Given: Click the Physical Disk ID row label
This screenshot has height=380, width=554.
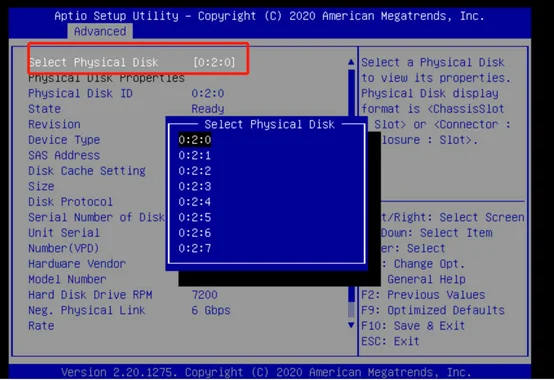Looking at the screenshot, I should click(x=80, y=94).
